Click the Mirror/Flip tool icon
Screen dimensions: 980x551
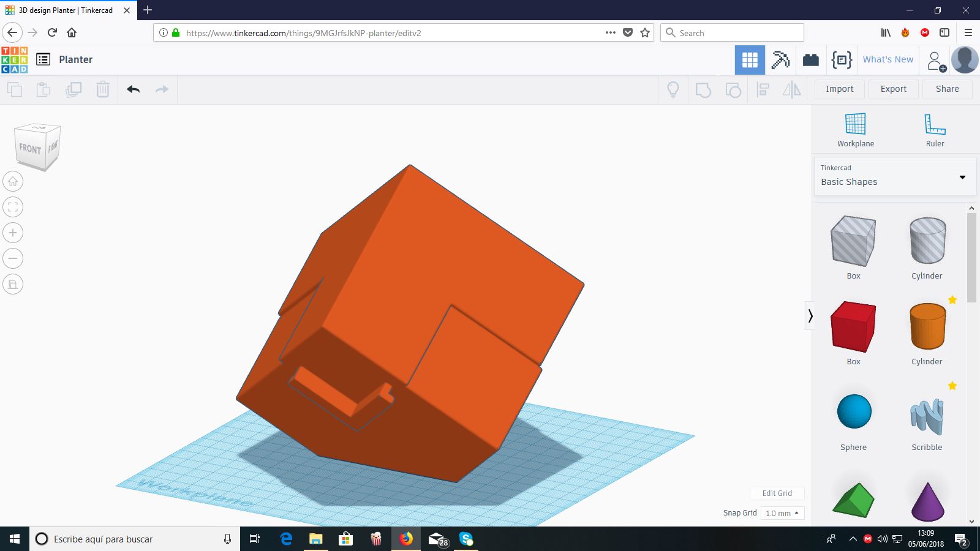[x=792, y=90]
